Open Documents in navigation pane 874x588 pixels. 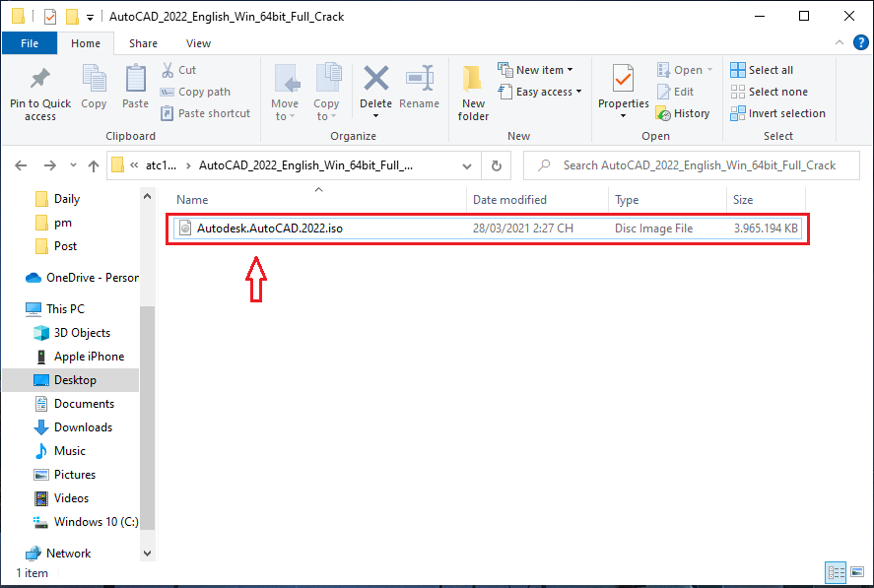pyautogui.click(x=74, y=404)
